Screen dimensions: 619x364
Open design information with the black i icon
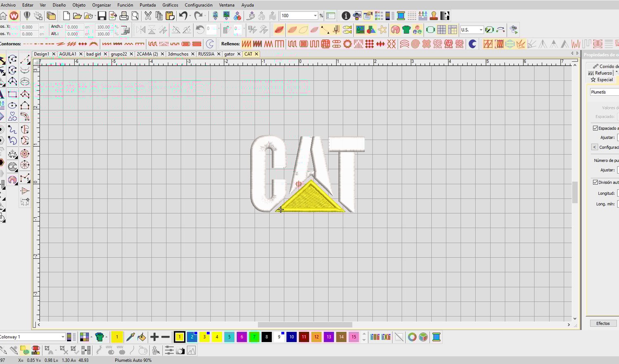(346, 16)
